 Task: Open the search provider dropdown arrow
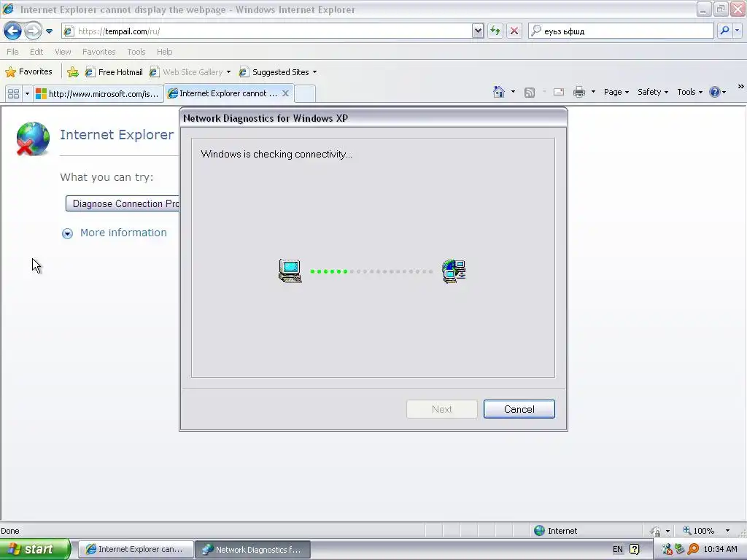click(x=737, y=31)
